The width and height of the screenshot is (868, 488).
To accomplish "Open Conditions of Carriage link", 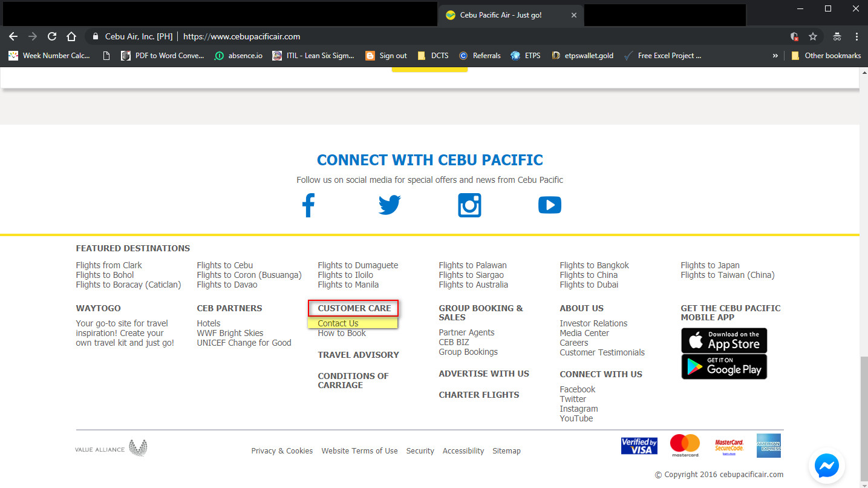I will click(353, 380).
